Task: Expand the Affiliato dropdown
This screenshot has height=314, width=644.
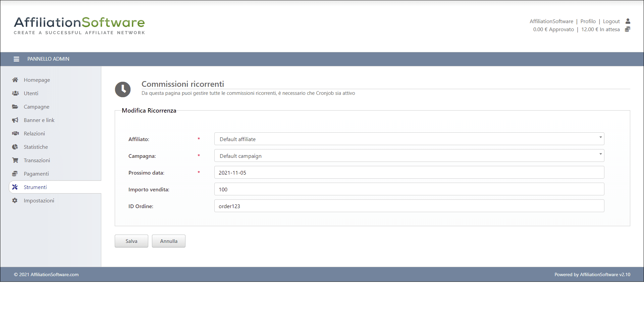Action: [409, 139]
